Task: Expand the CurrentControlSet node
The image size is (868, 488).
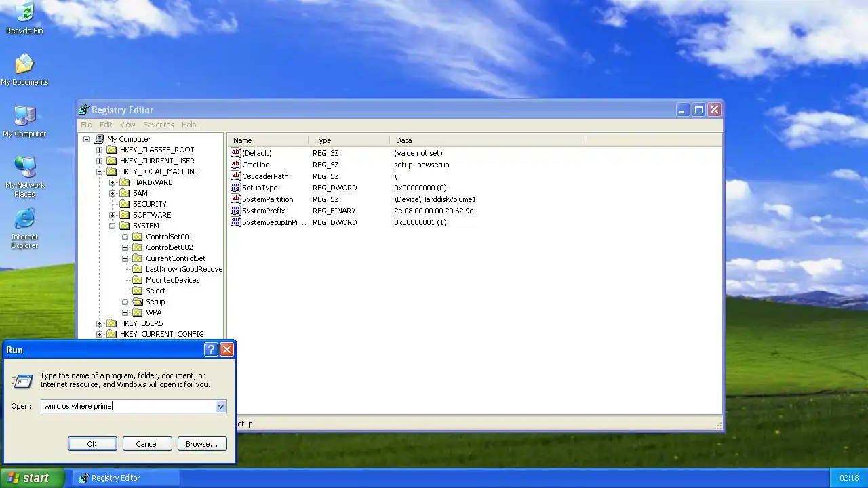Action: pos(125,258)
